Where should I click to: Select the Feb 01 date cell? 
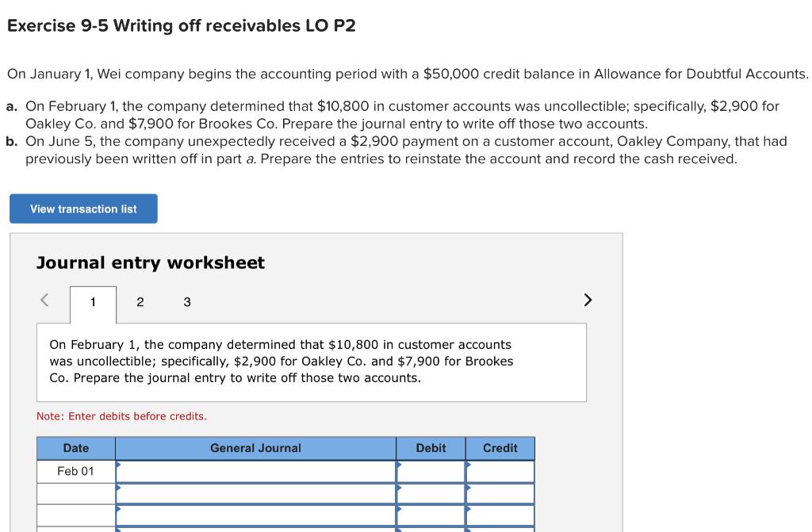75,471
